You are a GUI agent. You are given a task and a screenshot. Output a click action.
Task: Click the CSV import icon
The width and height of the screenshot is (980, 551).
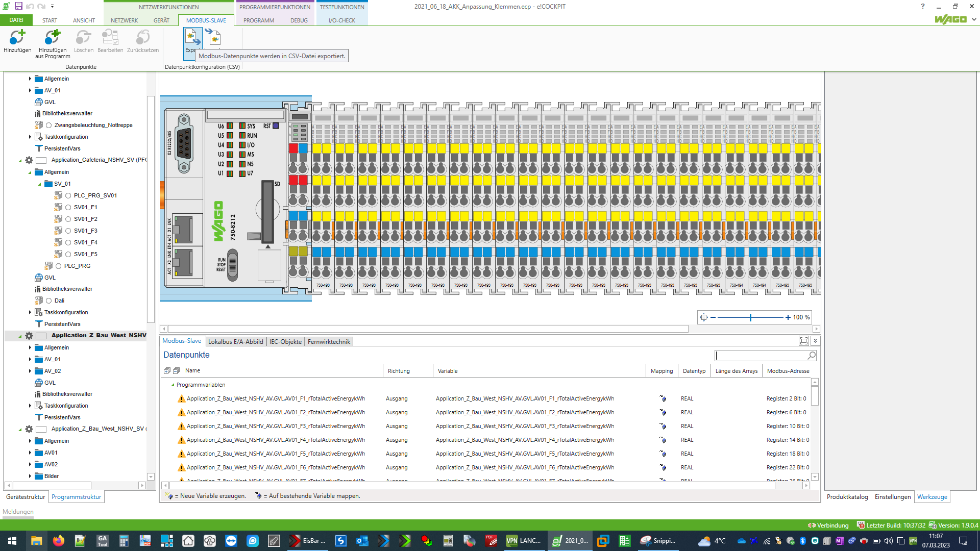click(x=212, y=37)
